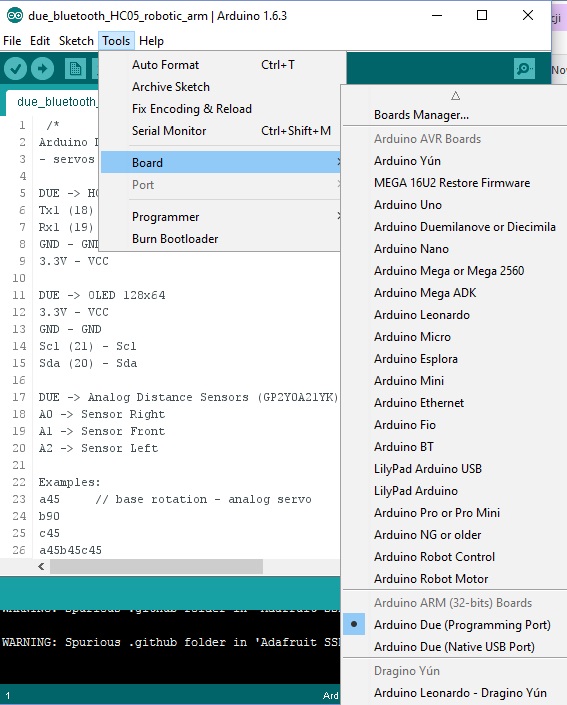Click line 'A2 -> Sensor Left'

pyautogui.click(x=98, y=449)
